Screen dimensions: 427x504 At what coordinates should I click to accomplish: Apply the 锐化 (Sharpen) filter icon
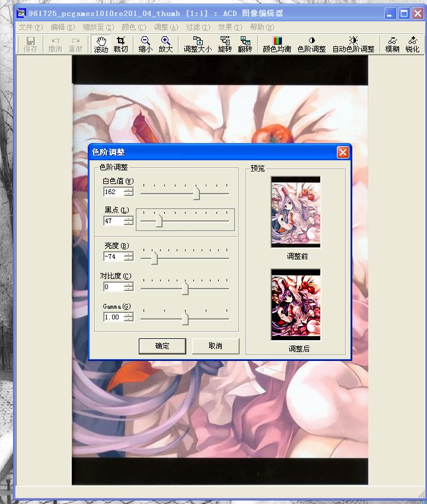point(412,45)
